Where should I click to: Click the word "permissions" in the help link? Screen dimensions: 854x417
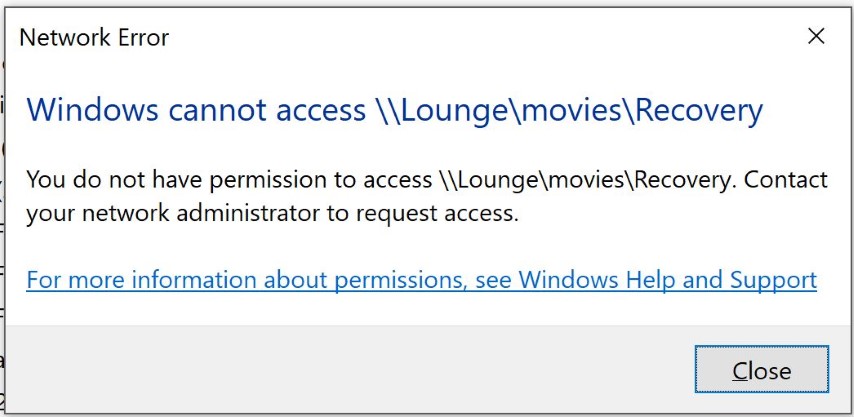[x=389, y=279]
